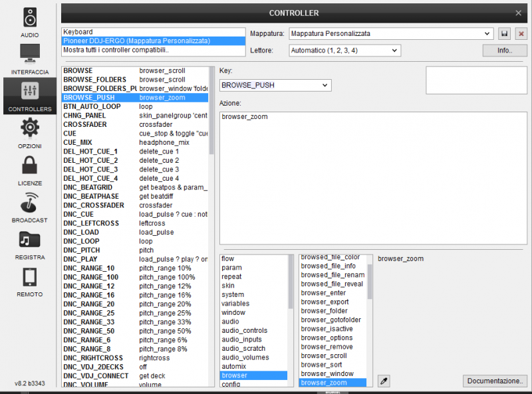This screenshot has height=394, width=532.
Task: Click the save mapping floppy icon
Action: [505, 33]
